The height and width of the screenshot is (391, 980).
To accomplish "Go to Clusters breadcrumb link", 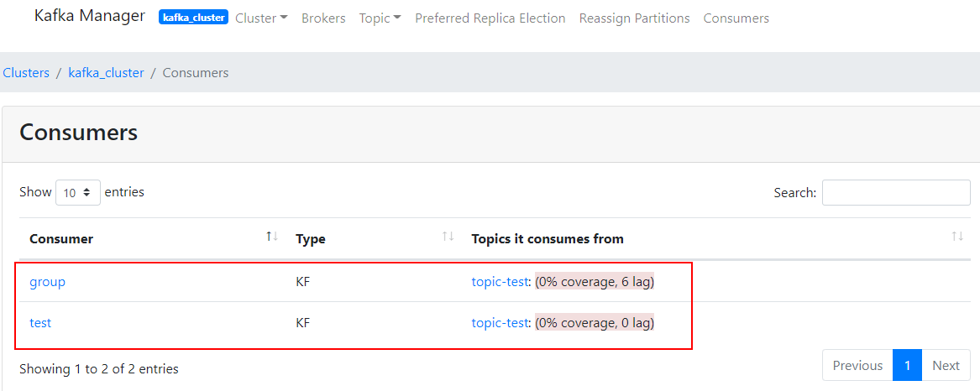I will (26, 73).
